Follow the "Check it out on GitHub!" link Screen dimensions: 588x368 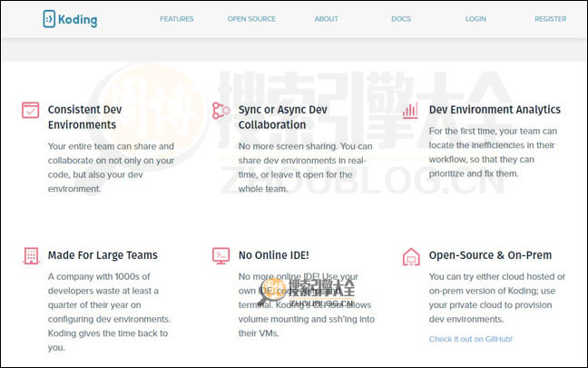(471, 339)
